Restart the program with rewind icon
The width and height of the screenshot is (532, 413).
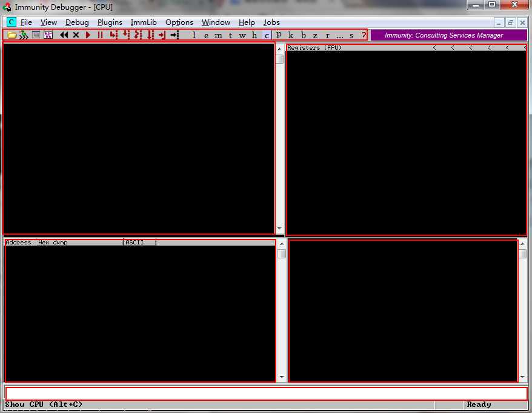64,35
